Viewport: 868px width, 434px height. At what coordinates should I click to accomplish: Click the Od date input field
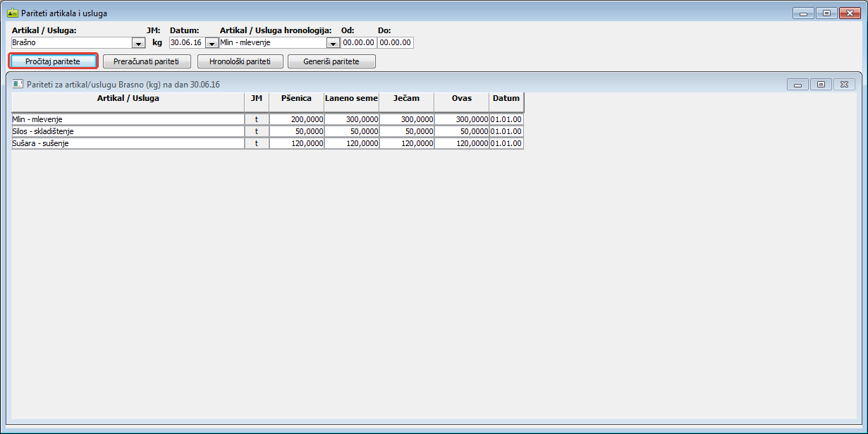tap(358, 42)
